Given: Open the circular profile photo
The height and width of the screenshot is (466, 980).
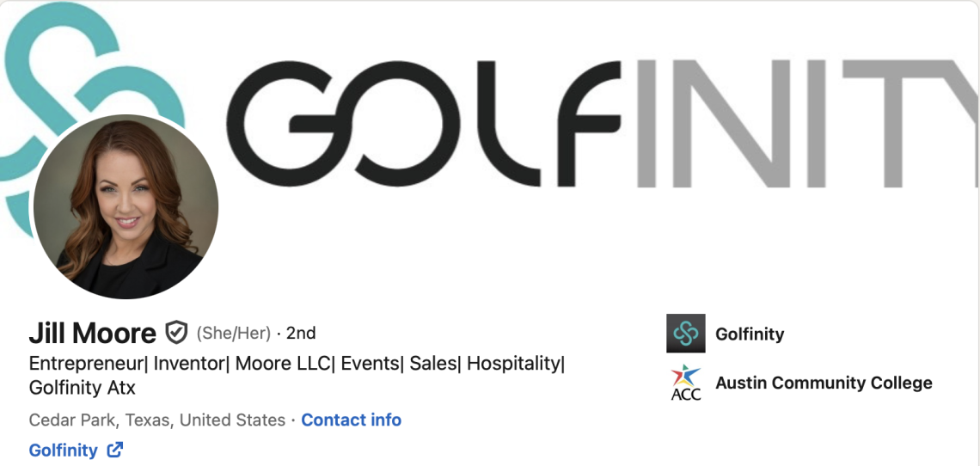Looking at the screenshot, I should click(x=126, y=206).
